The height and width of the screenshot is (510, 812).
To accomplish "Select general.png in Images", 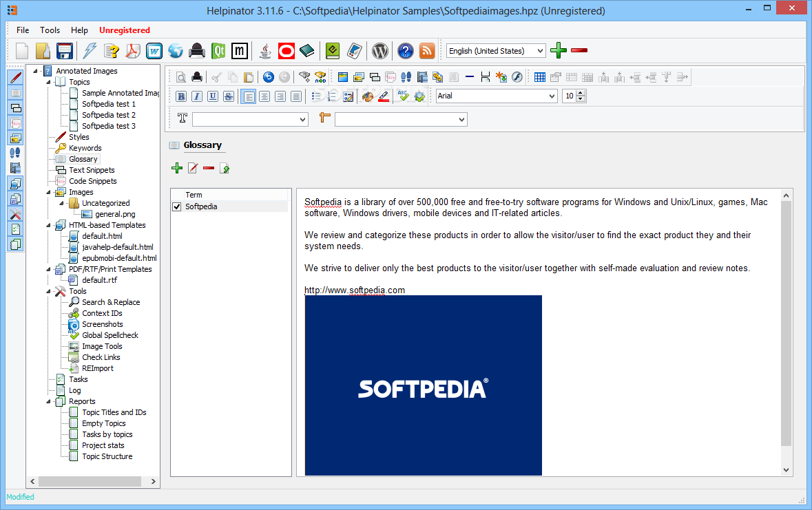I will coord(115,214).
